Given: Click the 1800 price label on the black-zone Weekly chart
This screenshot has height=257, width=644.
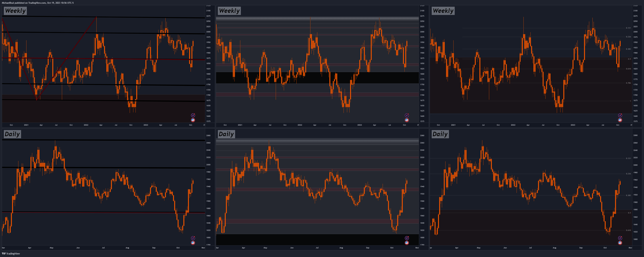Looking at the screenshot, I should [x=422, y=74].
